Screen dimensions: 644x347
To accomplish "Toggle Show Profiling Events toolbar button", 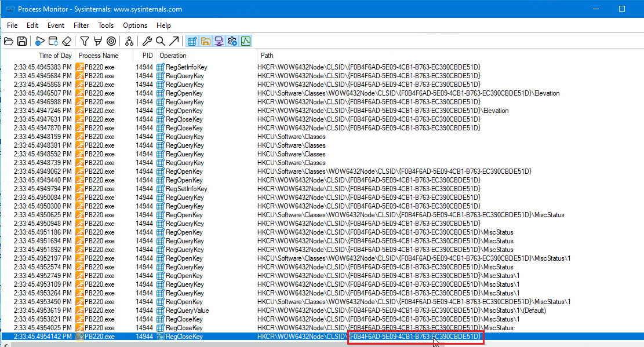I will click(x=246, y=41).
